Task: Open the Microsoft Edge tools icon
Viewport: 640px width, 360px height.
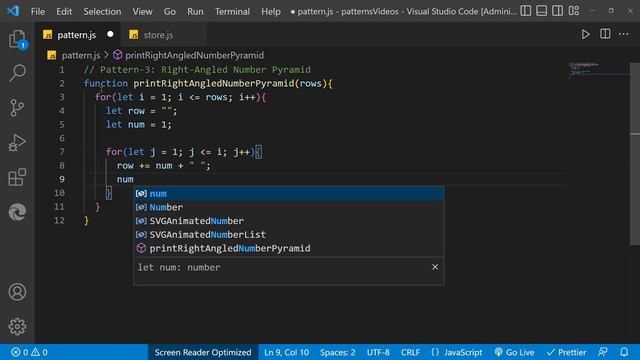Action: coord(17,212)
